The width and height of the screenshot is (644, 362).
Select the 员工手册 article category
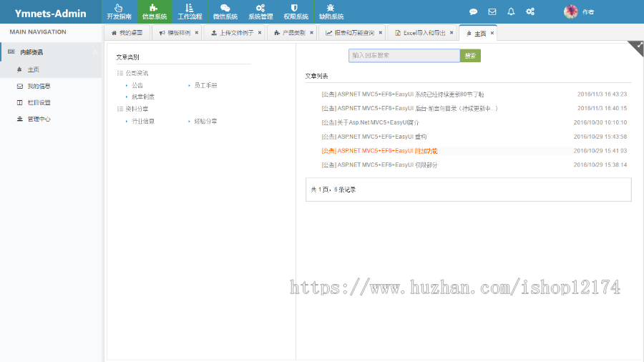point(205,85)
